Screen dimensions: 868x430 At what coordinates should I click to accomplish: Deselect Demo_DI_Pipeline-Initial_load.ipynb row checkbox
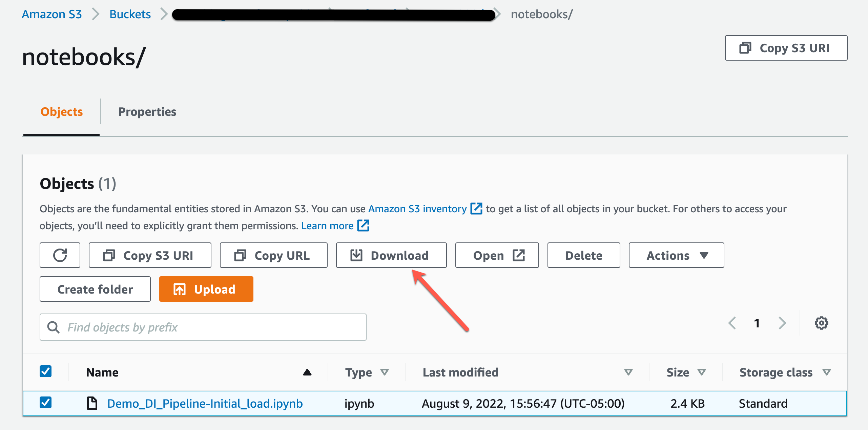click(46, 403)
